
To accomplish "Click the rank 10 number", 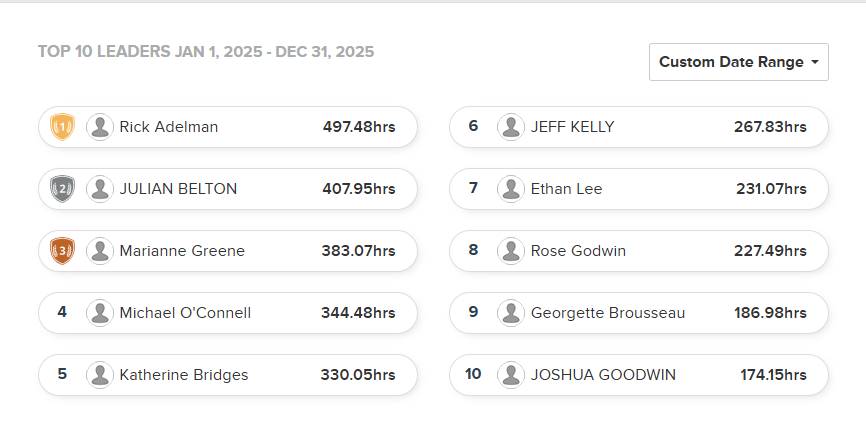I will [473, 374].
